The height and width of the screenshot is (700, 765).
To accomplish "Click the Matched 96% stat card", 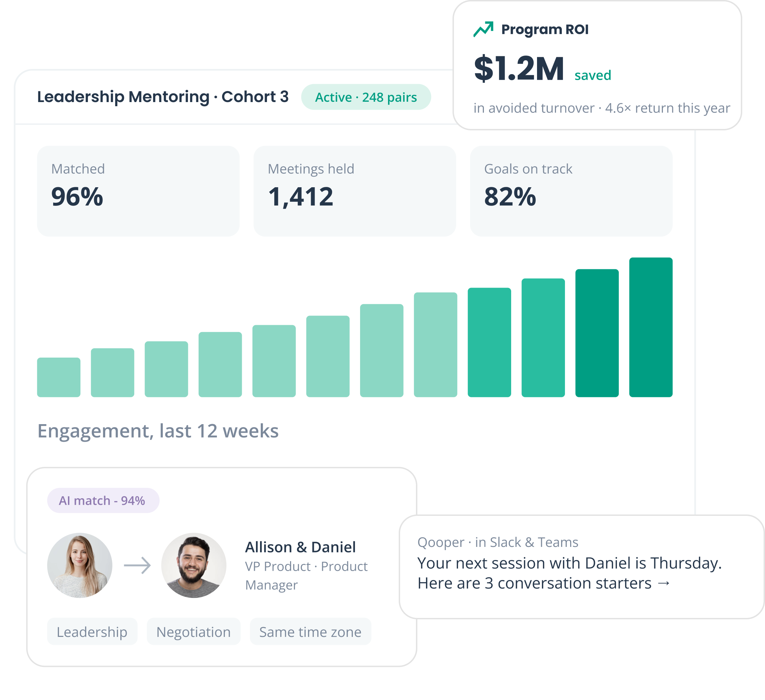I will click(138, 191).
